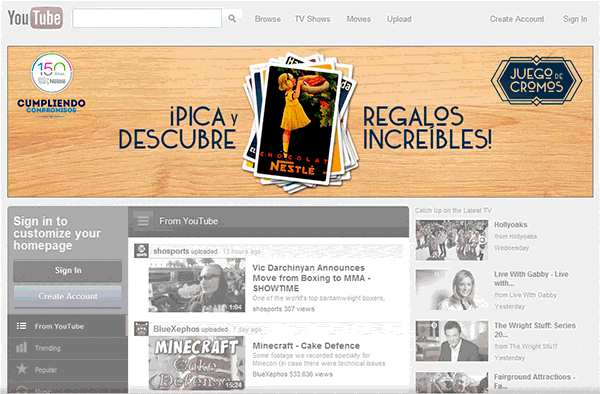The image size is (600, 394).
Task: Click 'BlueXephos 533,636 views' text
Action: click(292, 374)
